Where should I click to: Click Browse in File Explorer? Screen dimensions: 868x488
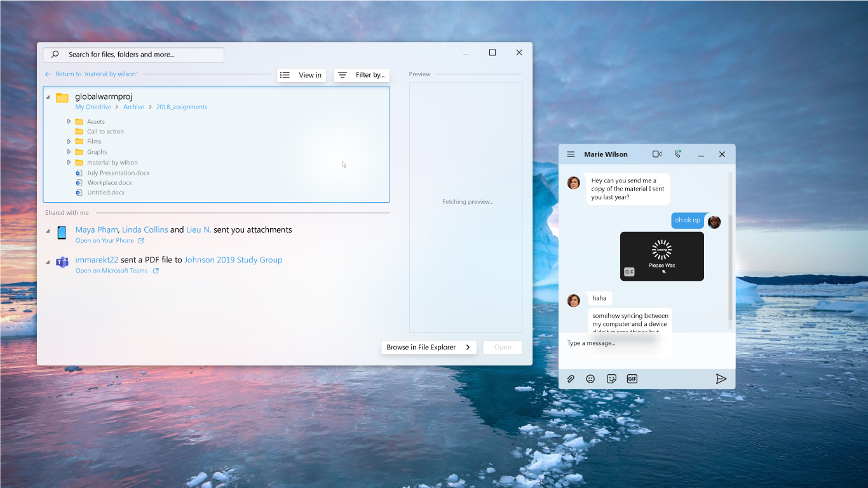[428, 347]
